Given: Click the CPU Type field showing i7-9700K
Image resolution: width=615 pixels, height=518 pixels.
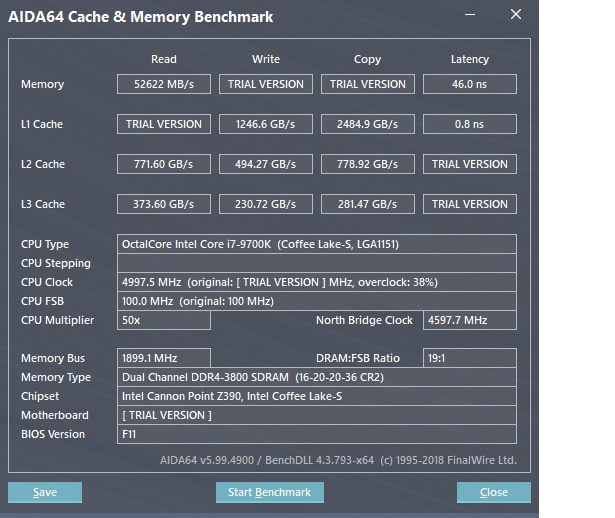Looking at the screenshot, I should tap(317, 244).
